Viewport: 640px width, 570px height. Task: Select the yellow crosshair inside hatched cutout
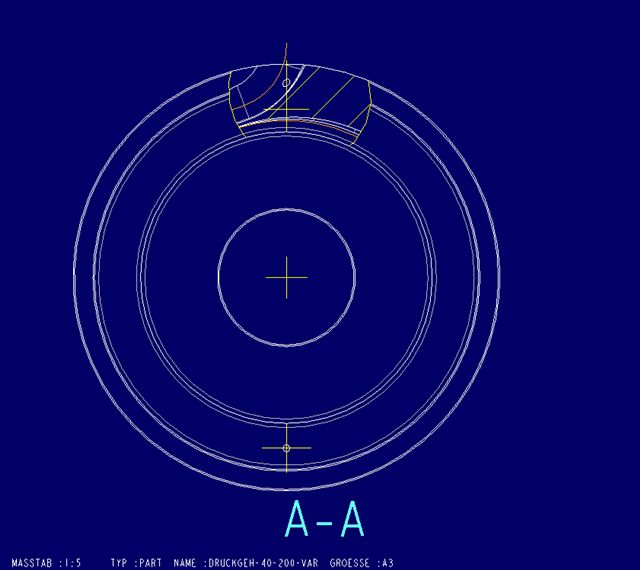(x=287, y=109)
